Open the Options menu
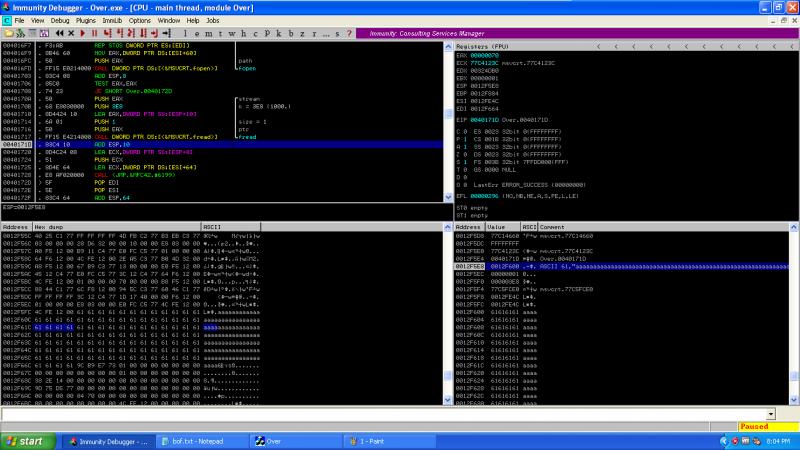The width and height of the screenshot is (800, 450). pos(139,21)
